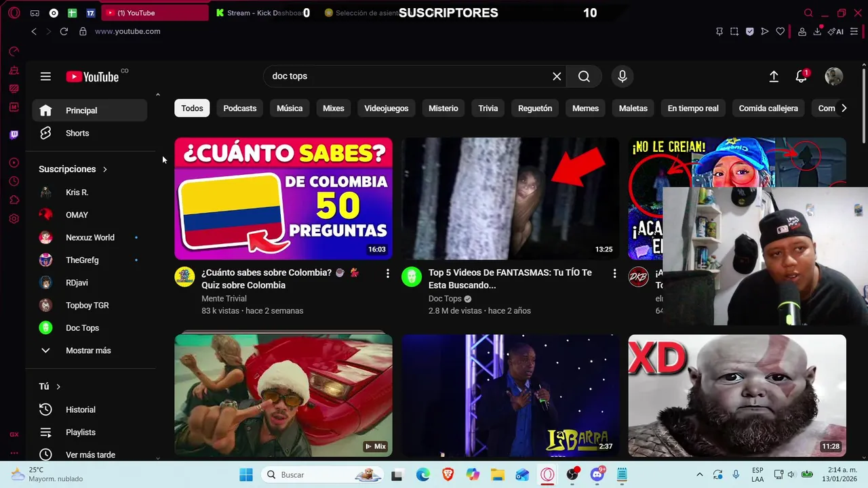This screenshot has height=488, width=868.
Task: Switch to the Stream - Kick Dashboard tab
Action: click(x=260, y=13)
